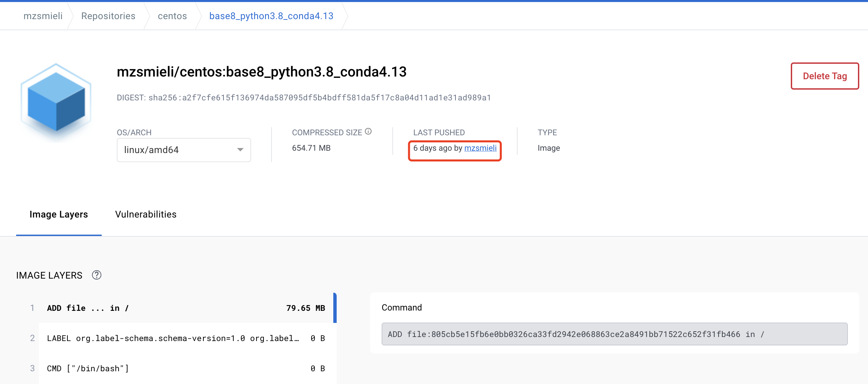Click the help icon next to Image Layers
Image resolution: width=868 pixels, height=384 pixels.
[96, 275]
